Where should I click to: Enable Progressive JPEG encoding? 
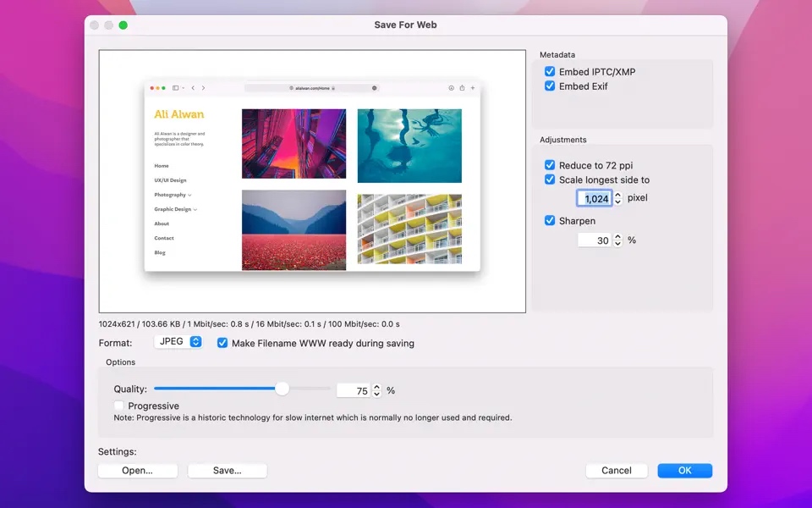click(x=118, y=406)
